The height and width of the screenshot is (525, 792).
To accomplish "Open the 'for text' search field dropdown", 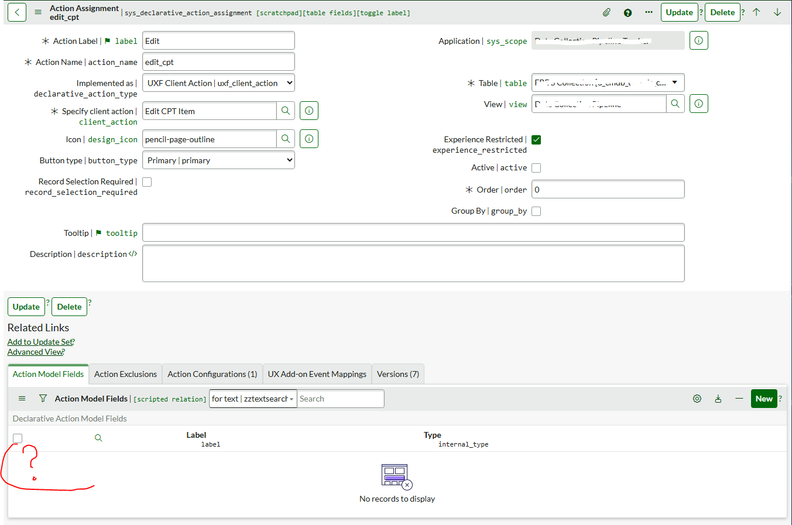I will coord(253,398).
